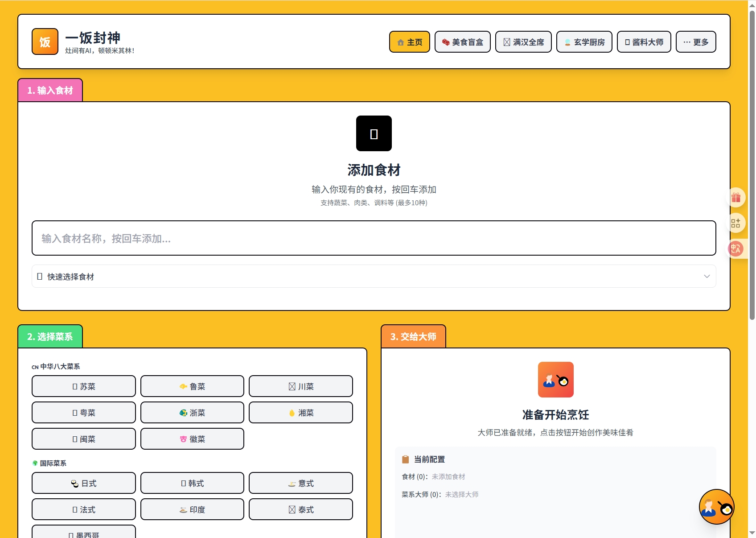756x538 pixels.
Task: Toggle the 川菜 cuisine option
Action: tap(300, 386)
